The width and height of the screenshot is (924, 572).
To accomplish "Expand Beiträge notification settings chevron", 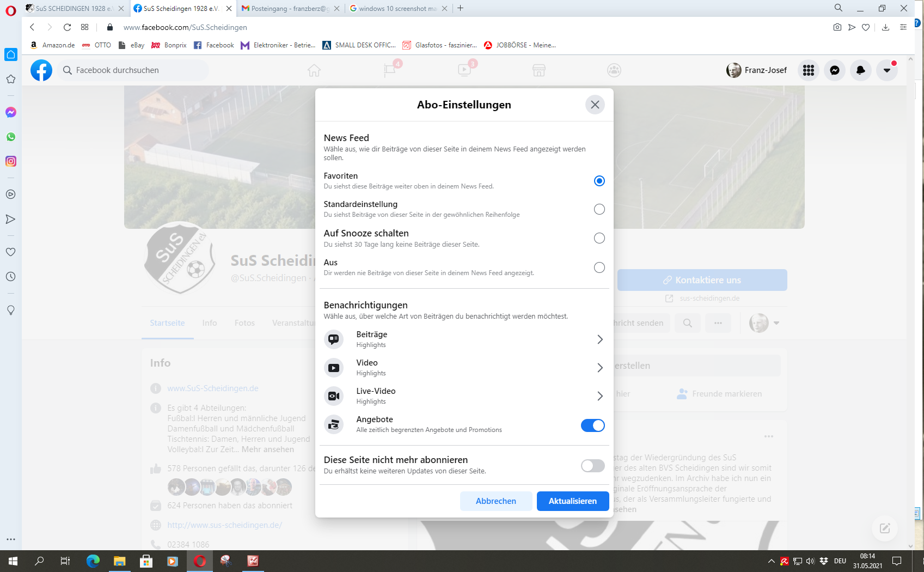I will pyautogui.click(x=599, y=339).
